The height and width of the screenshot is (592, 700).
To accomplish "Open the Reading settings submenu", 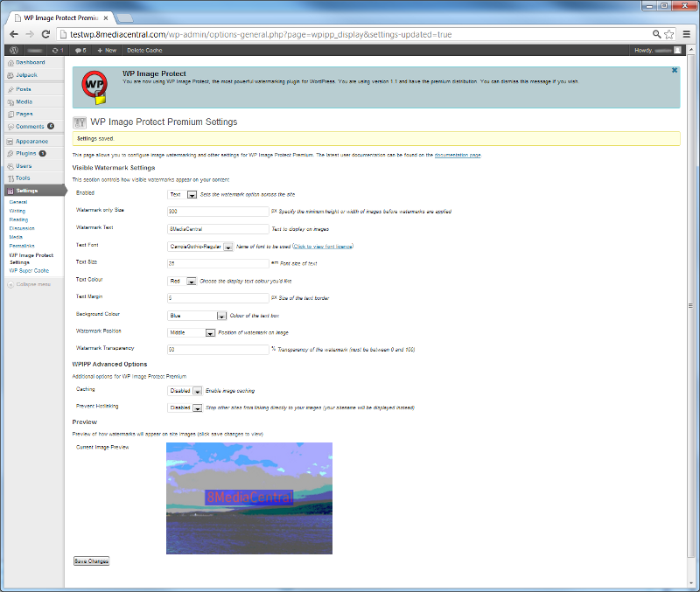I will (x=18, y=219).
